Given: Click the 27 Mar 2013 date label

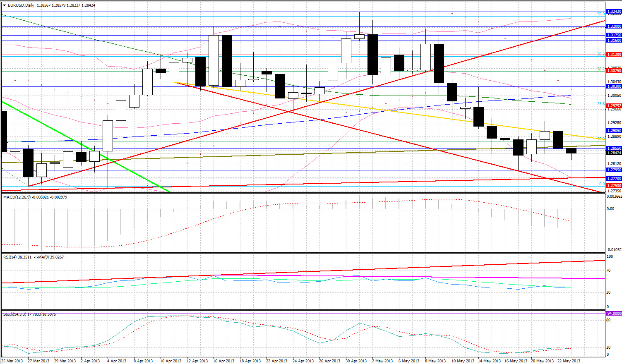Looking at the screenshot, I should click(x=38, y=361).
